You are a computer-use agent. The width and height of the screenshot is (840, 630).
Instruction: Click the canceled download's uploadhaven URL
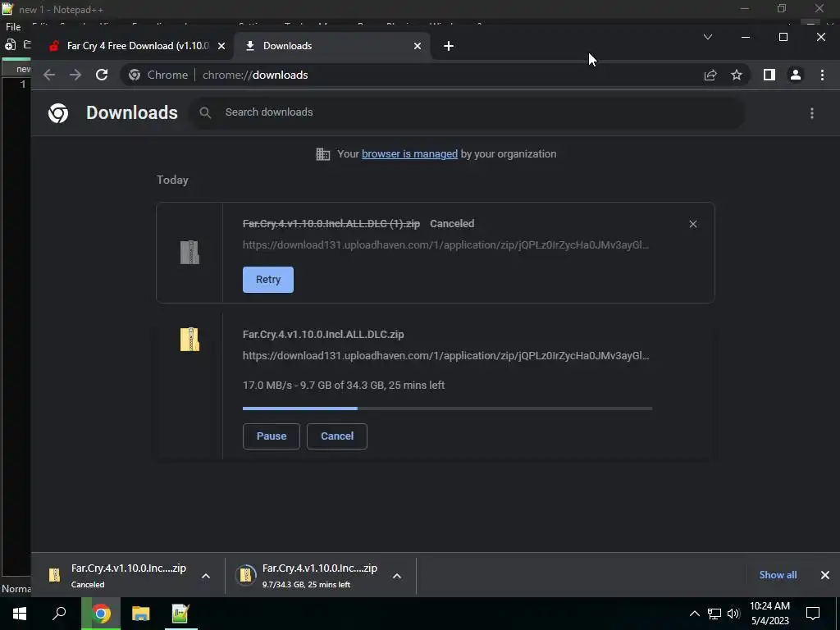[445, 244]
